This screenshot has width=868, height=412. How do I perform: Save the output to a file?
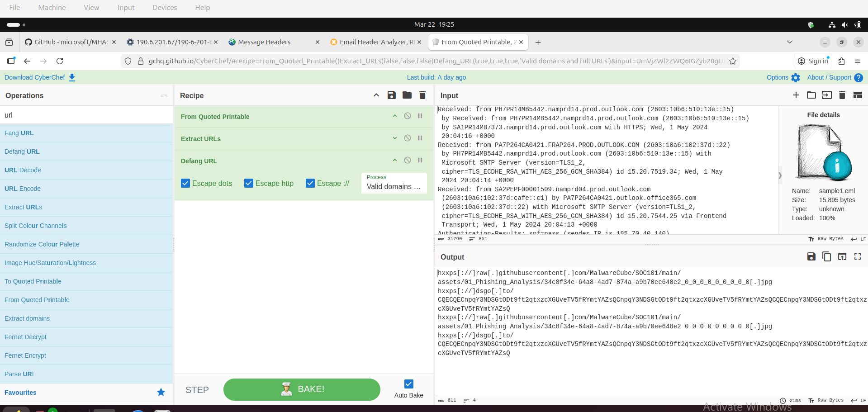(811, 256)
